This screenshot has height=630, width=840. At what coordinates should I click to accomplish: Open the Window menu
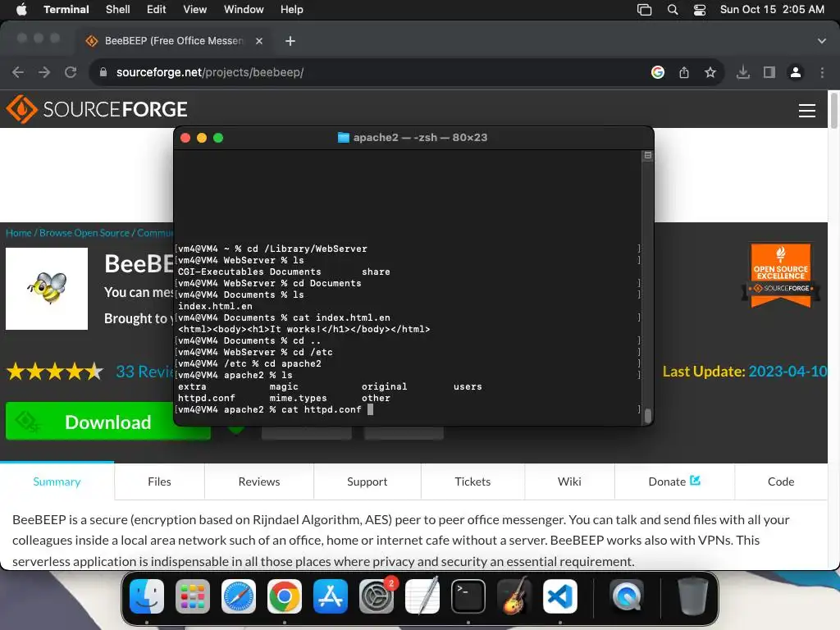(x=243, y=10)
